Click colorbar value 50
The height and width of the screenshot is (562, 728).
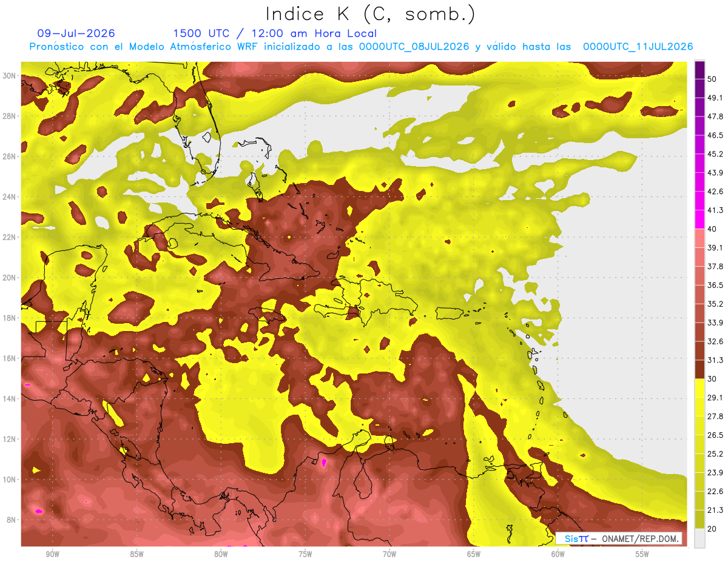point(712,79)
